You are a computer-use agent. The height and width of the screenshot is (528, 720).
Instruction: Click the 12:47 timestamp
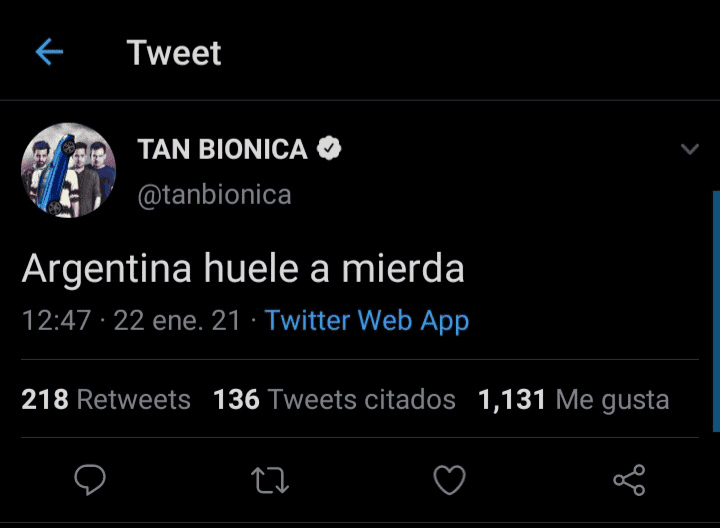56,321
